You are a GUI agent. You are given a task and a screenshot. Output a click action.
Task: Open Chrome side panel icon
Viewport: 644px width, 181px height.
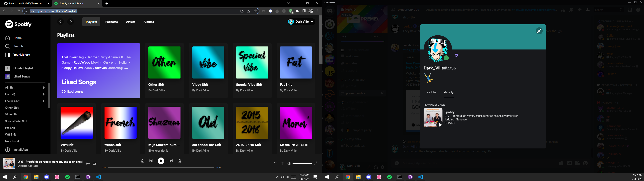coord(304,11)
